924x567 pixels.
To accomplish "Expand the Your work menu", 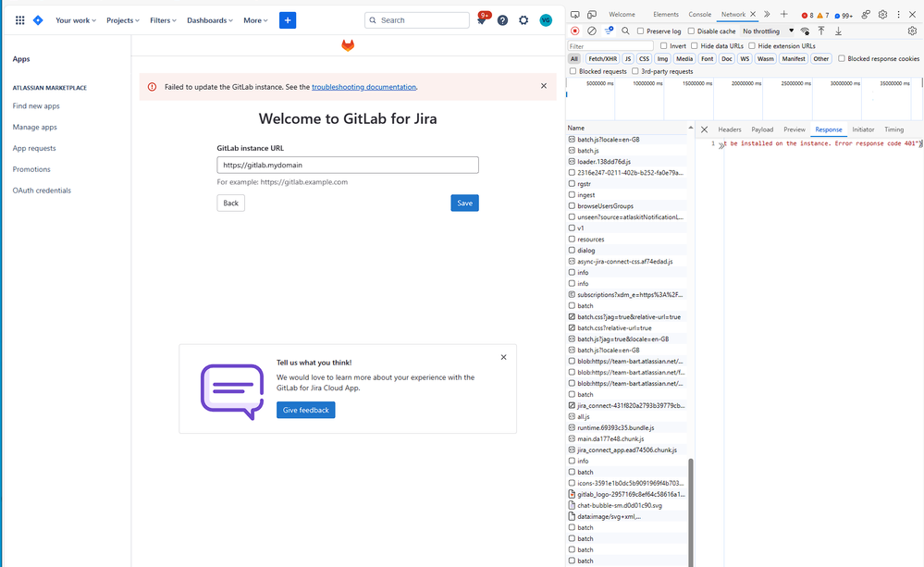I will click(76, 20).
